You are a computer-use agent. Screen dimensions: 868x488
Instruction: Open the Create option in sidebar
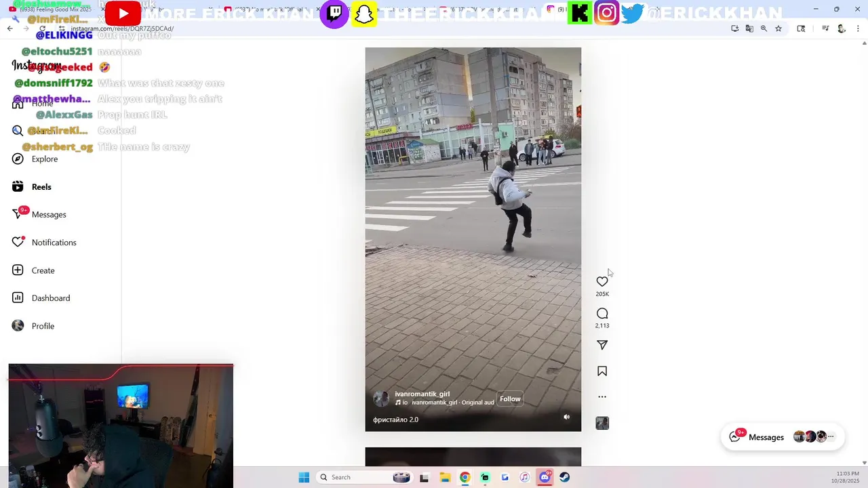pyautogui.click(x=33, y=270)
